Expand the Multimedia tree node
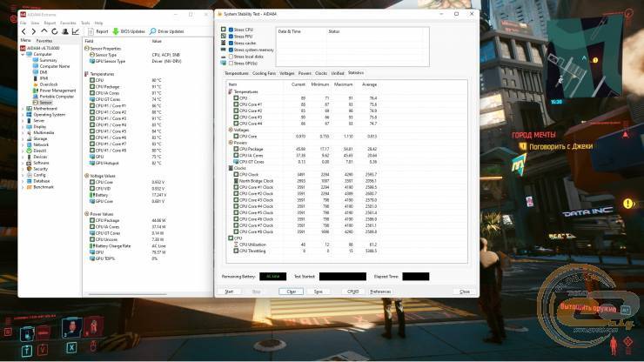 coord(23,133)
